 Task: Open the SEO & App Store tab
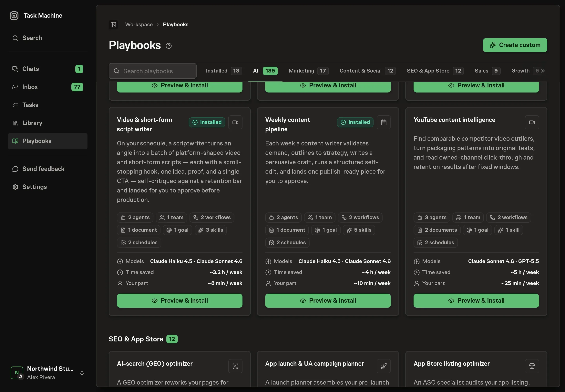[435, 71]
